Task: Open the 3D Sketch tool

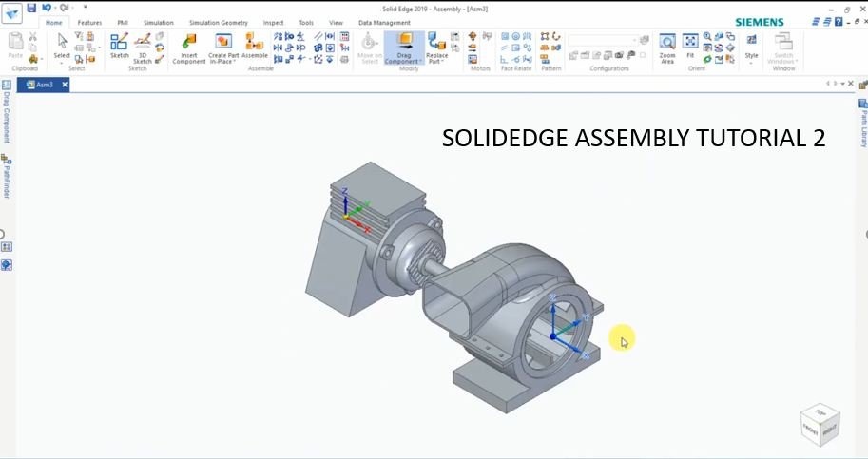Action: (143, 46)
